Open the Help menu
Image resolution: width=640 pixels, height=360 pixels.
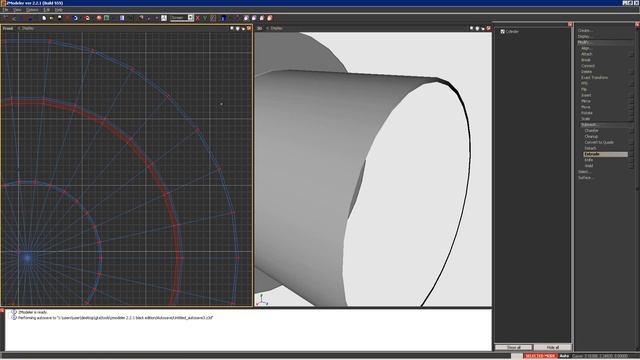pyautogui.click(x=59, y=9)
